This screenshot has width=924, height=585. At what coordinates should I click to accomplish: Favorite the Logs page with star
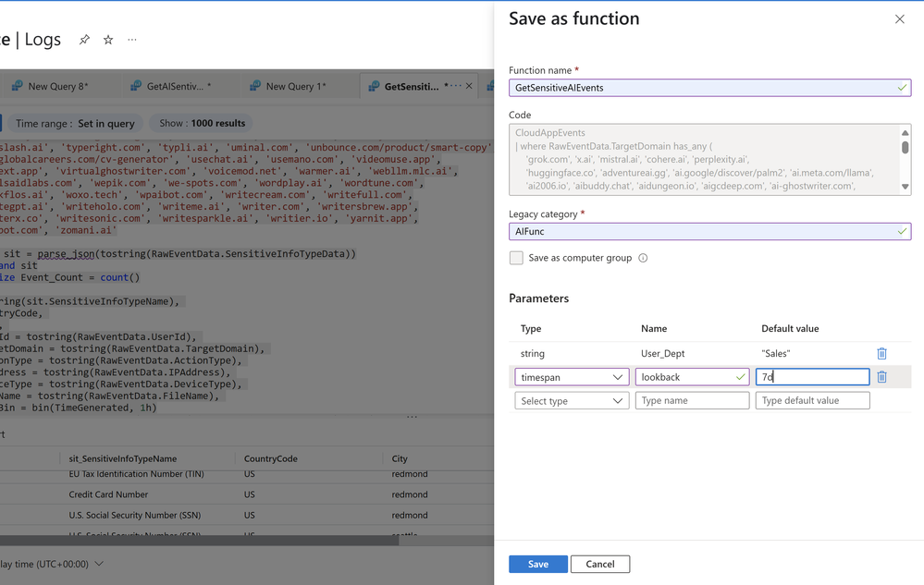(x=108, y=40)
